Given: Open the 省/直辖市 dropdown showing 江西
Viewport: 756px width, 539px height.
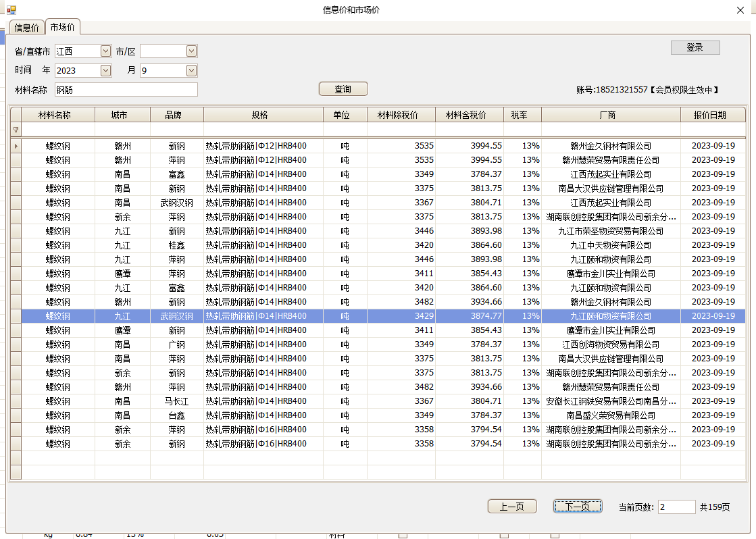Looking at the screenshot, I should 105,51.
